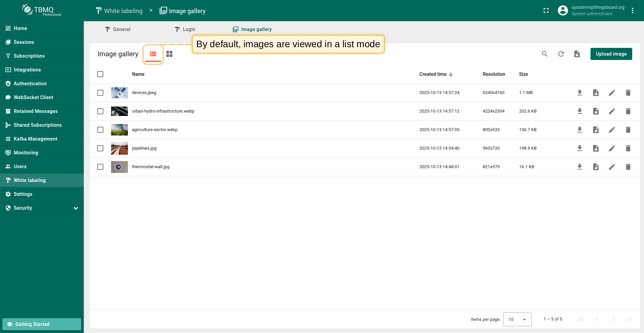This screenshot has height=333, width=644.
Task: Click the list view mode icon
Action: point(153,54)
